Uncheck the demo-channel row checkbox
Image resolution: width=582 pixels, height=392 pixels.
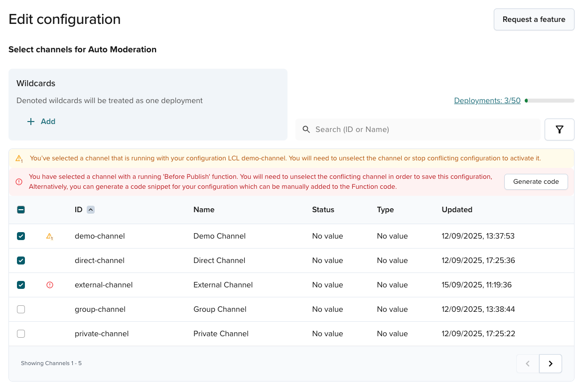(21, 236)
